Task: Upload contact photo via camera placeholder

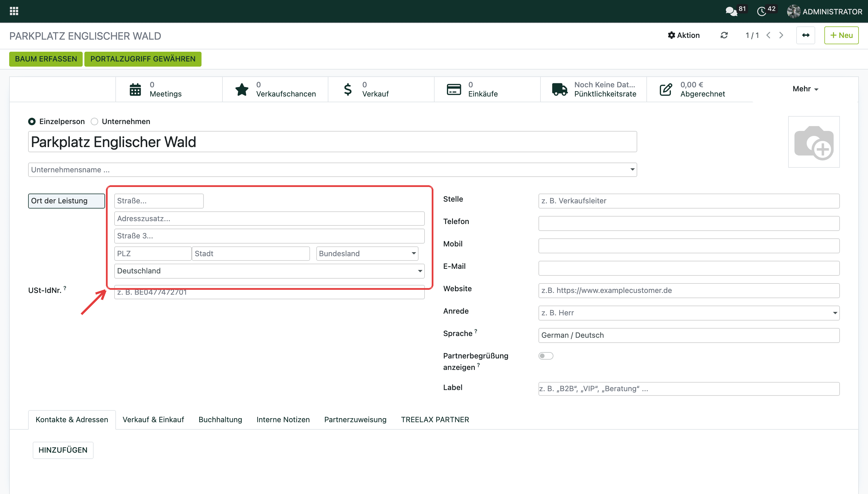Action: point(814,142)
